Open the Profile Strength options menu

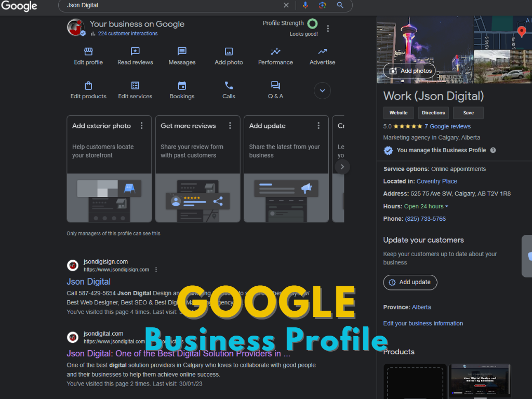328,29
